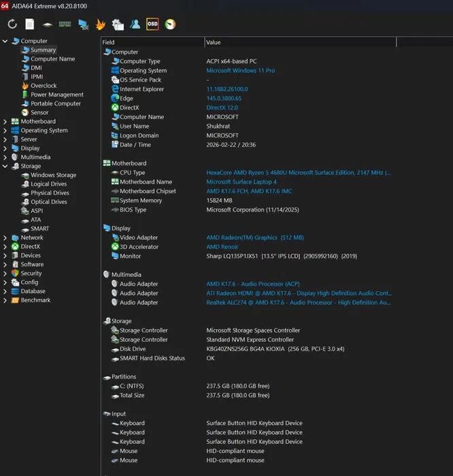Open the DirectX 12.0 link
453x476 pixels.
pos(222,107)
